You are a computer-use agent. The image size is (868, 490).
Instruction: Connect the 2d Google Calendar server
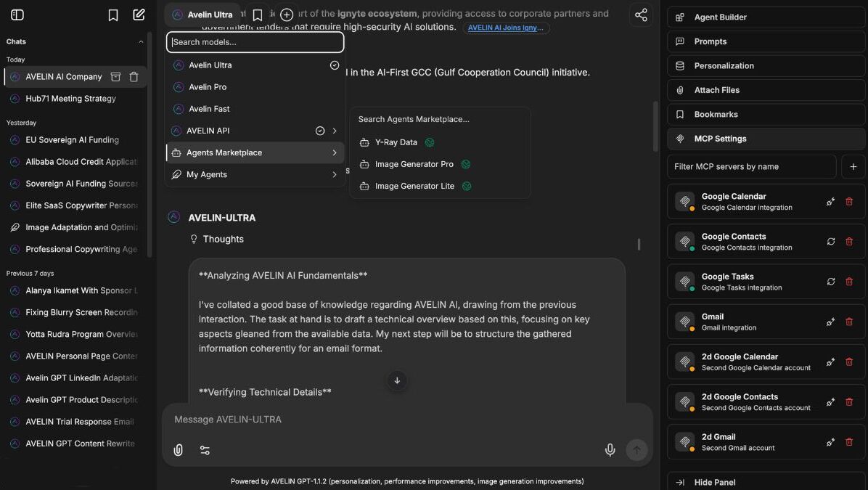tap(831, 362)
